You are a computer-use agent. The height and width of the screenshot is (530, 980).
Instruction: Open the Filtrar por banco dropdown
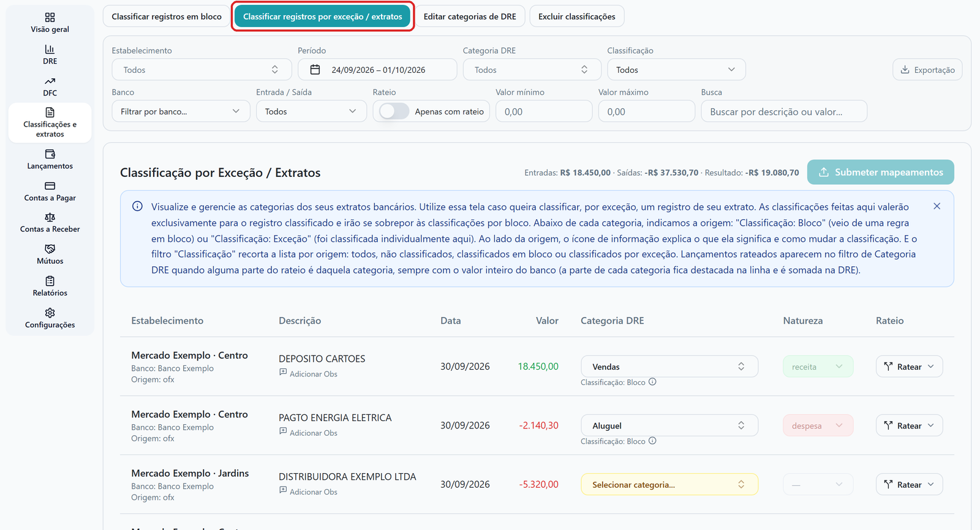tap(181, 111)
